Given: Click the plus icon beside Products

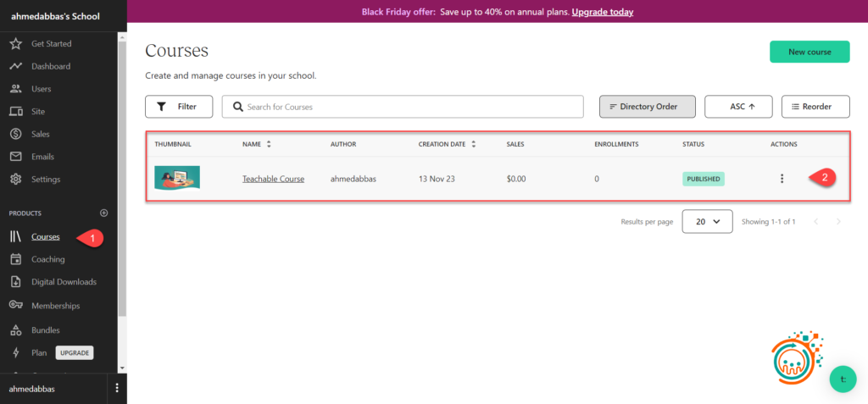Looking at the screenshot, I should (x=104, y=213).
